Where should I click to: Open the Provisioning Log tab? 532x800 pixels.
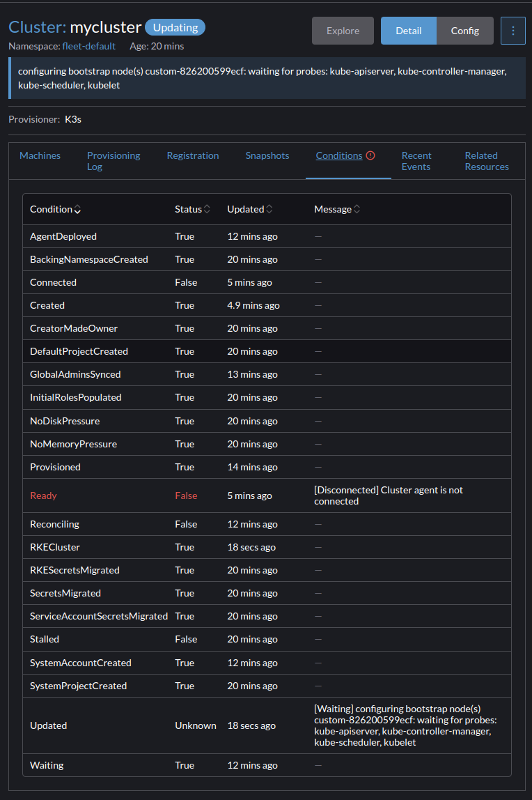point(114,161)
